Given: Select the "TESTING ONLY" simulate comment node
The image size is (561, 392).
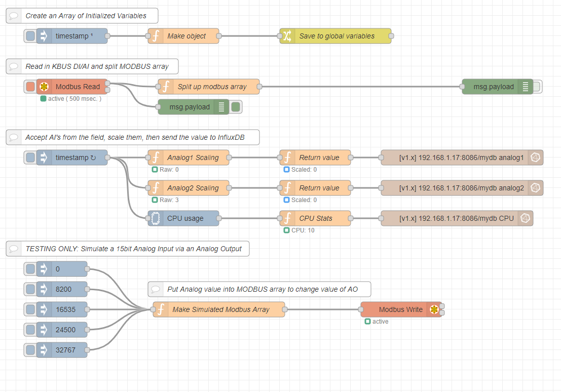Looking at the screenshot, I should click(x=127, y=249).
